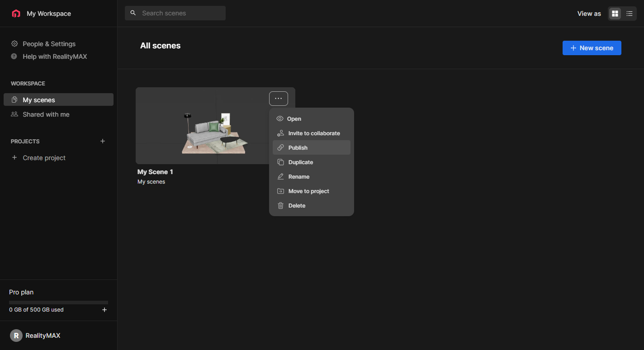The image size is (644, 350).
Task: Choose Duplicate in the scene menu
Action: 301,162
